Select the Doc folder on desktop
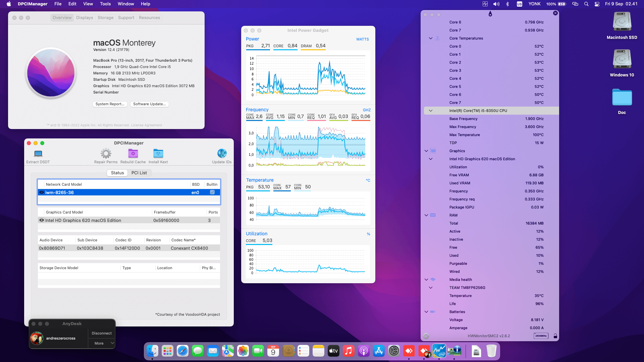644x362 pixels. (622, 97)
